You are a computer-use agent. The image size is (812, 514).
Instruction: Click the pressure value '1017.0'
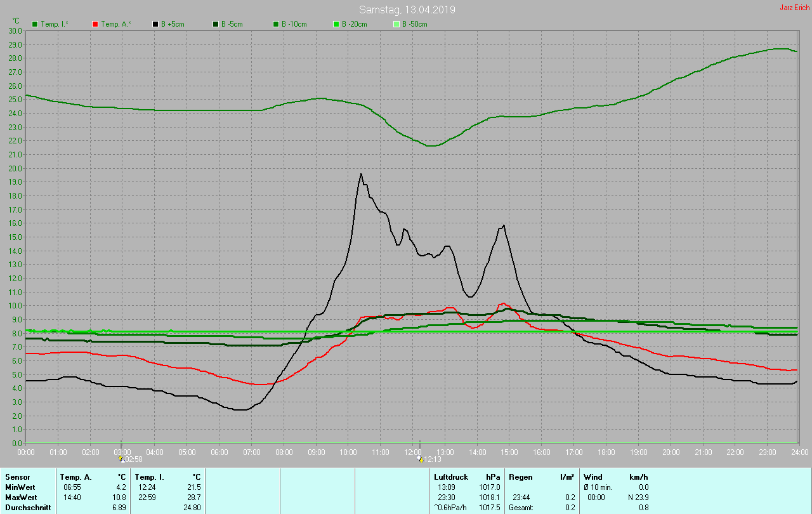[490, 487]
